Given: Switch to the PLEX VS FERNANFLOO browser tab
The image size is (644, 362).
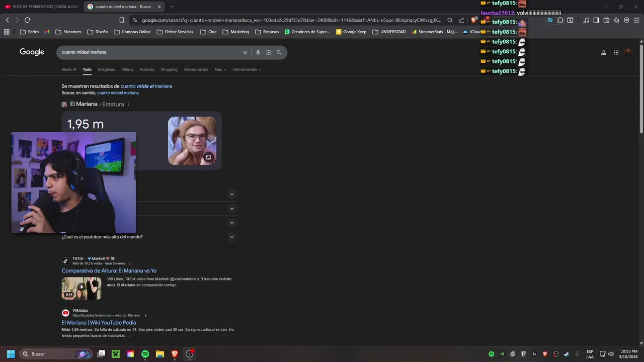Looking at the screenshot, I should tap(41, 7).
